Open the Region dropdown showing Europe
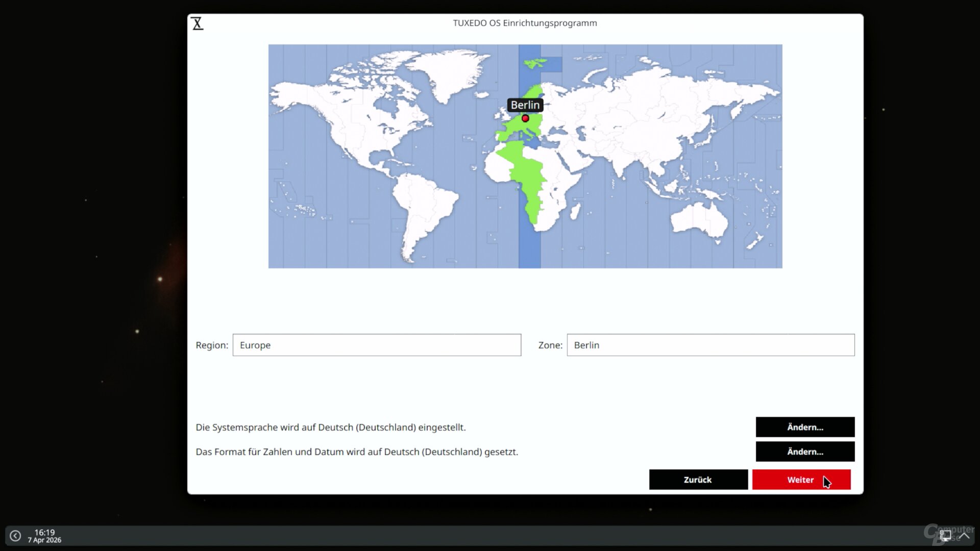980x551 pixels. 377,345
